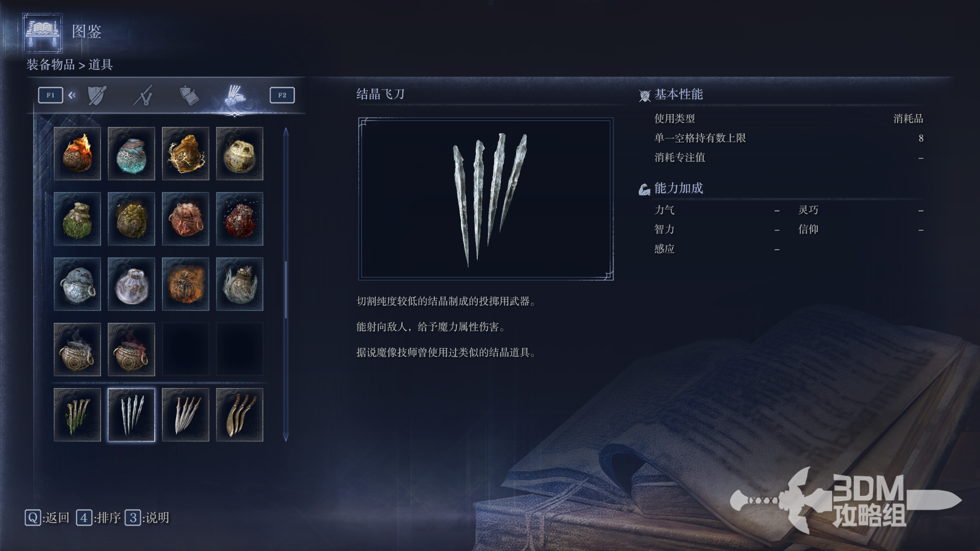Choose the lightning pot item
The width and height of the screenshot is (980, 551).
pos(185,154)
